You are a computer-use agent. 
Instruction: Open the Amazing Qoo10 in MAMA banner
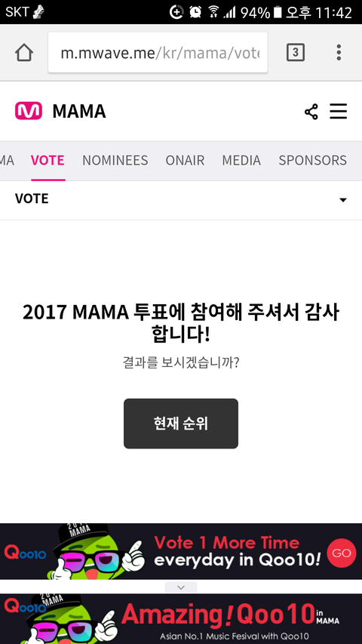(181, 618)
